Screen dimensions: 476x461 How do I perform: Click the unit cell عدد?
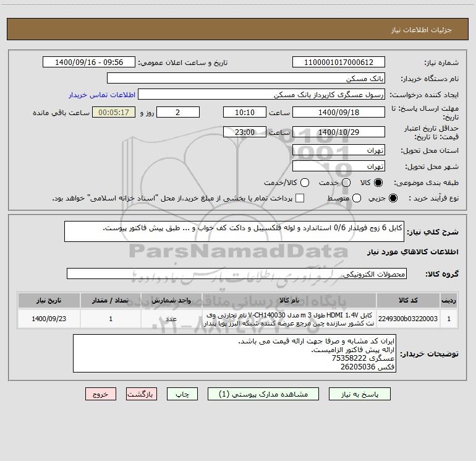[x=171, y=319]
